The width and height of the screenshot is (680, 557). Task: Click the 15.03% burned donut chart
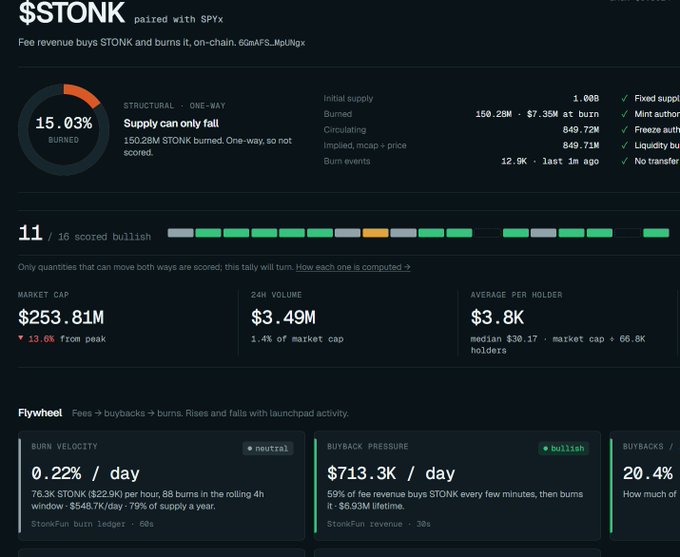(64, 130)
